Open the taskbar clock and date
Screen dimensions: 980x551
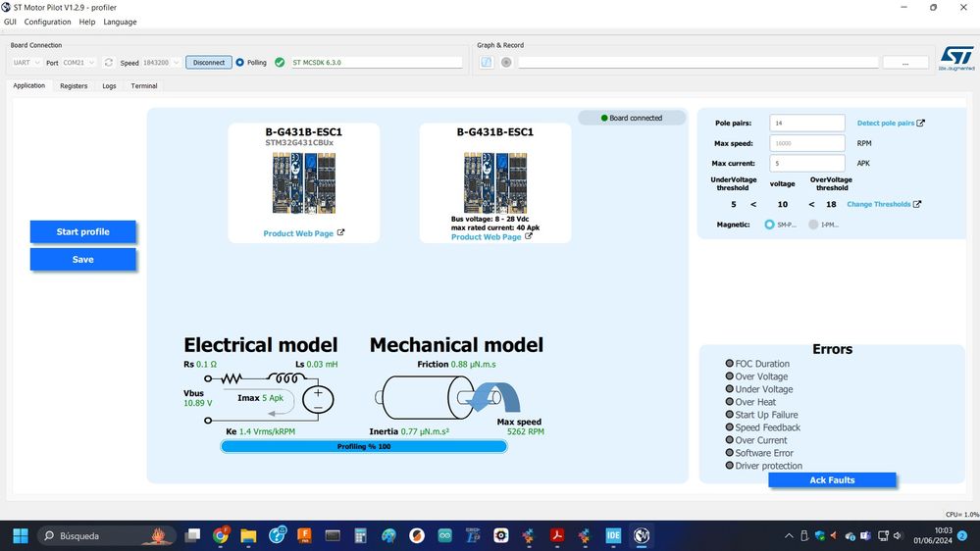tap(933, 535)
